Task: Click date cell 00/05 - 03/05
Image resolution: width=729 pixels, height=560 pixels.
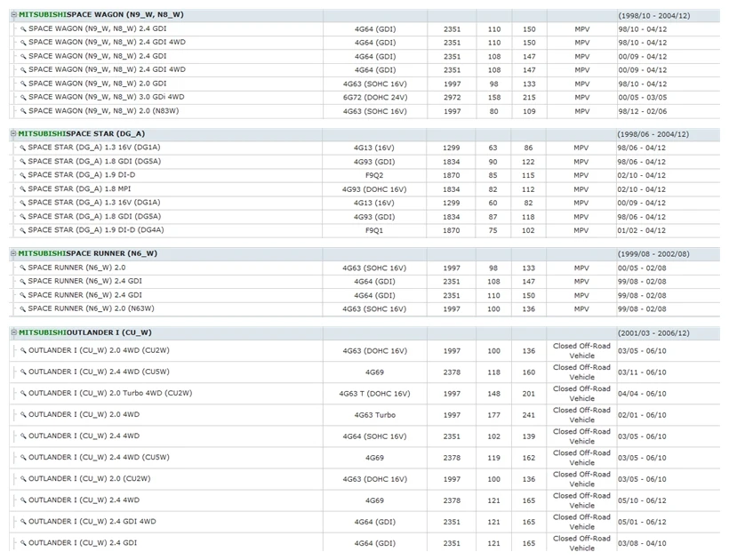Action: pos(643,98)
